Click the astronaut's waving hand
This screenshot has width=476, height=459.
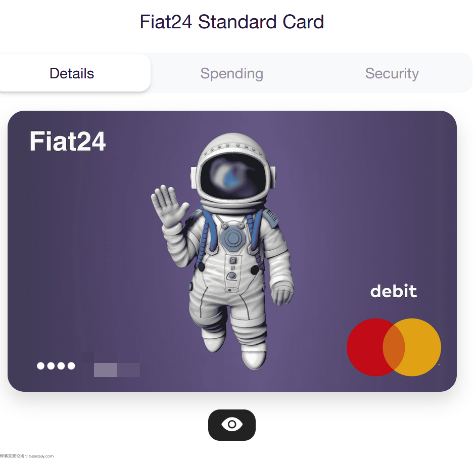click(x=169, y=207)
